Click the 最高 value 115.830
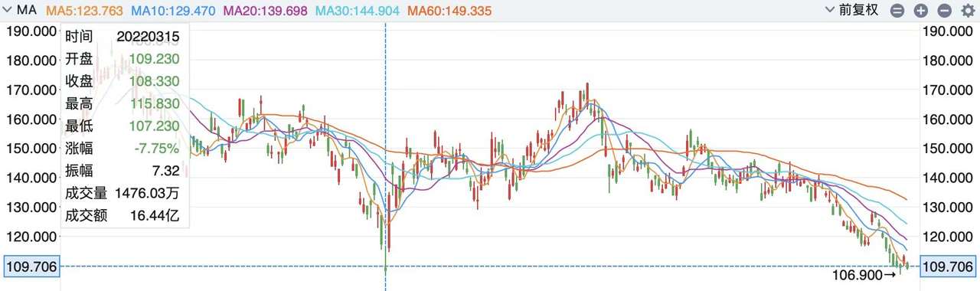Image resolution: width=980 pixels, height=291 pixels. pyautogui.click(x=155, y=103)
